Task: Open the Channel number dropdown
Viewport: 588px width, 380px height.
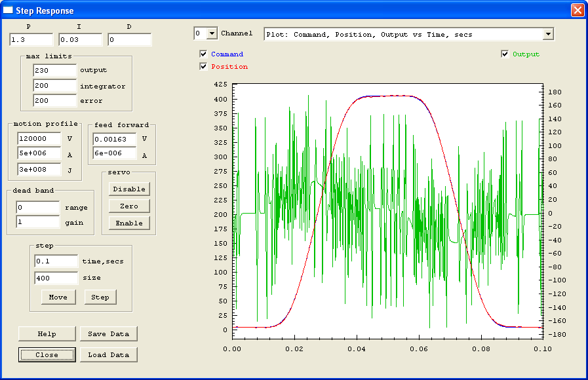Action: click(x=211, y=33)
